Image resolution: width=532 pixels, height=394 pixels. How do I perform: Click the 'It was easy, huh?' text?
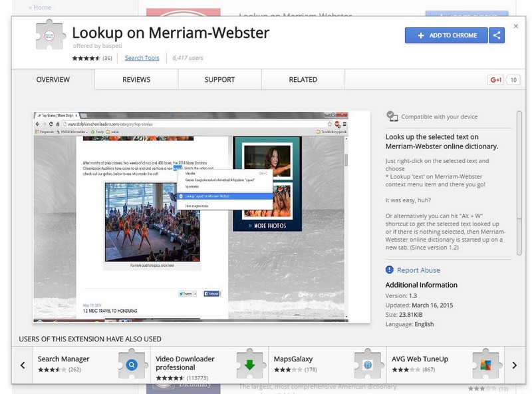408,200
